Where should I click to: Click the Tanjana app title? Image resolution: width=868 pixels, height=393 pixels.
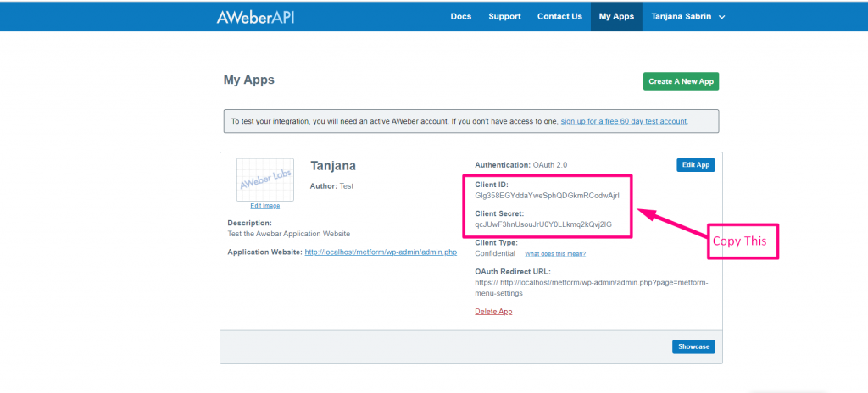pos(333,165)
